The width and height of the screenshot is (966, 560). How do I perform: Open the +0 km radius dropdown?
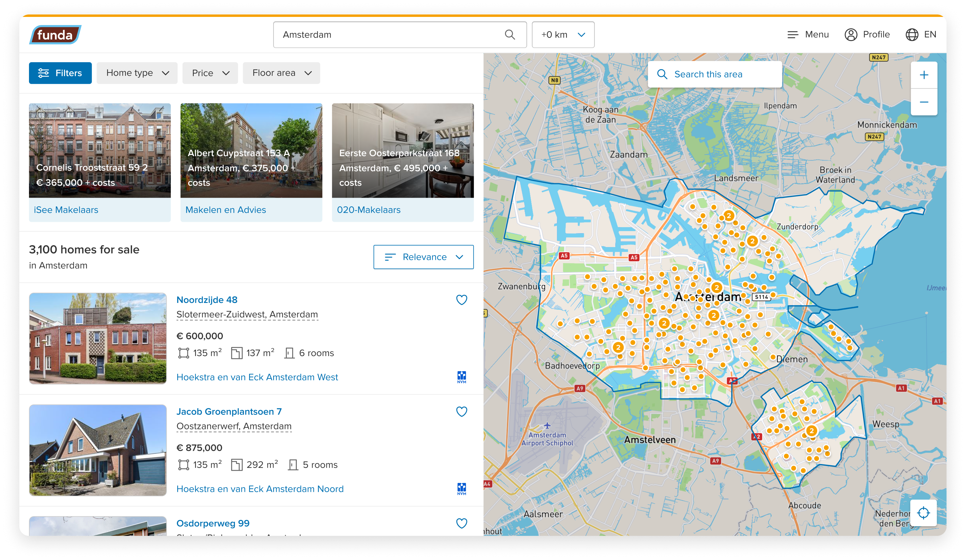(x=563, y=35)
